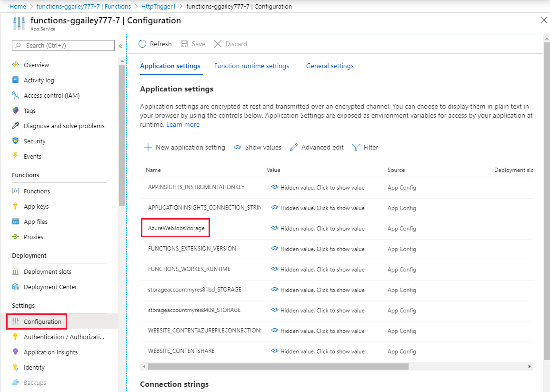550x392 pixels.
Task: Toggle Show values for all settings
Action: pos(258,147)
